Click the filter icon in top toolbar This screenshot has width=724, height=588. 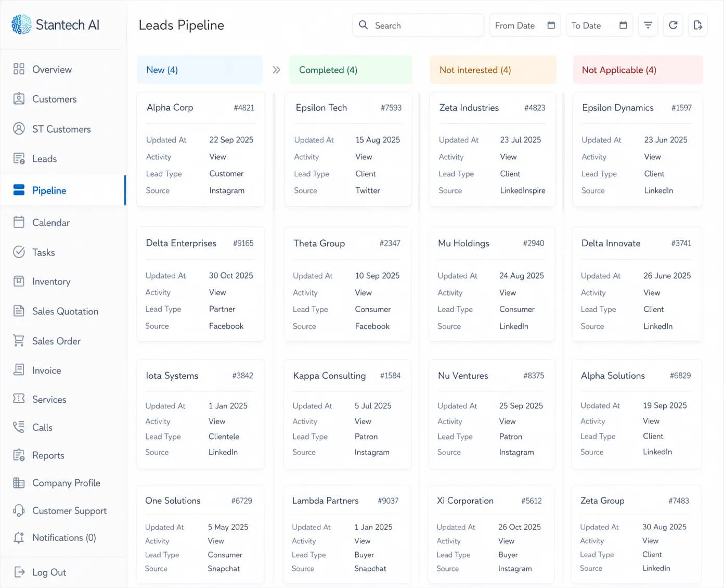click(648, 25)
